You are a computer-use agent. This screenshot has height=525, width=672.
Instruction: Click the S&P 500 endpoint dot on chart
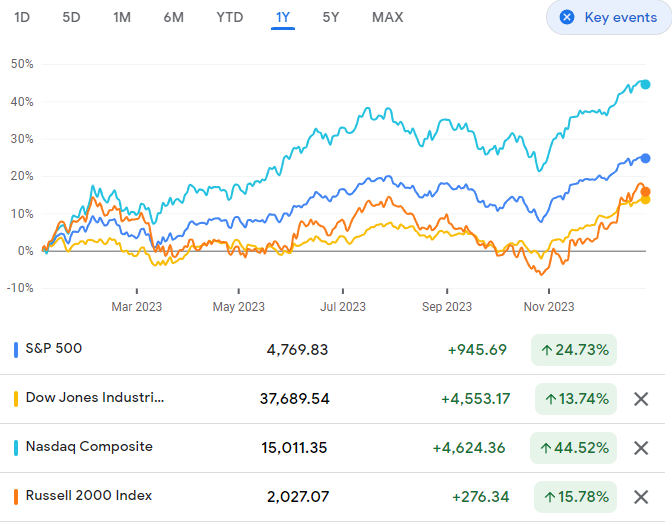pyautogui.click(x=645, y=159)
